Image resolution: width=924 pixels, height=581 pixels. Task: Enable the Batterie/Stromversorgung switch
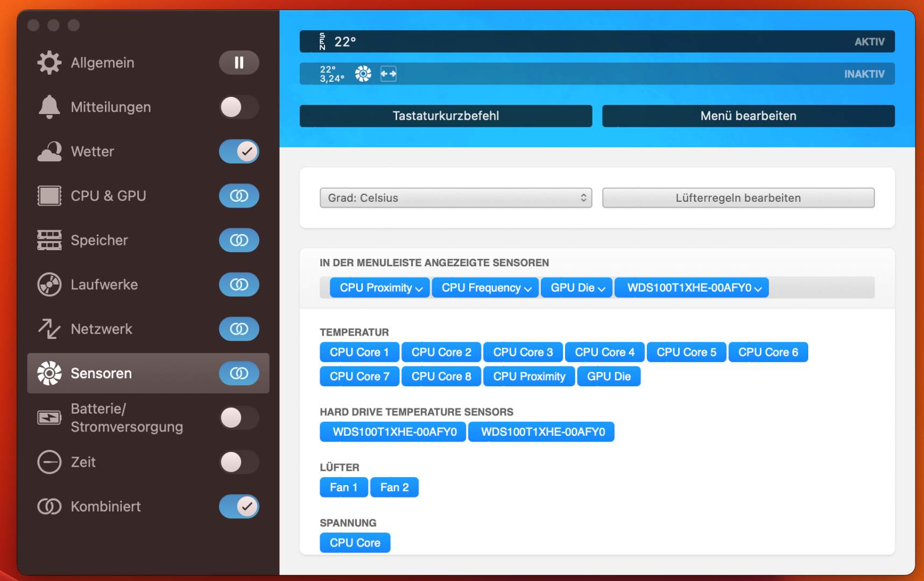pyautogui.click(x=239, y=417)
